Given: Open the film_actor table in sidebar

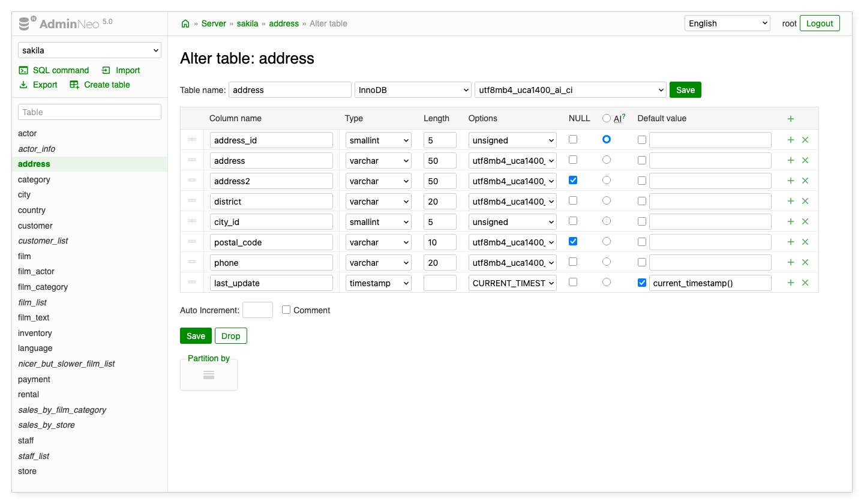Looking at the screenshot, I should tap(36, 271).
